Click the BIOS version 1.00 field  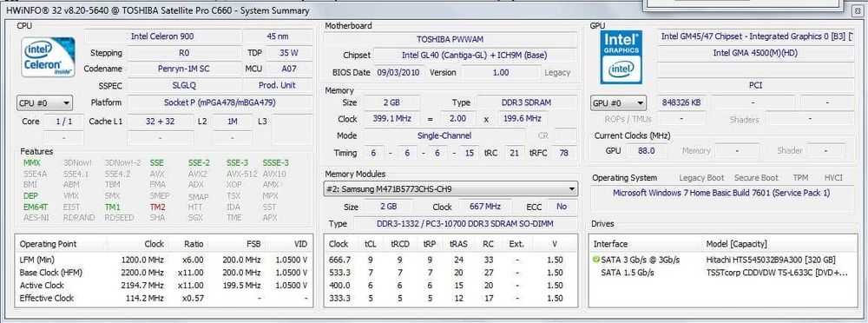click(x=500, y=73)
